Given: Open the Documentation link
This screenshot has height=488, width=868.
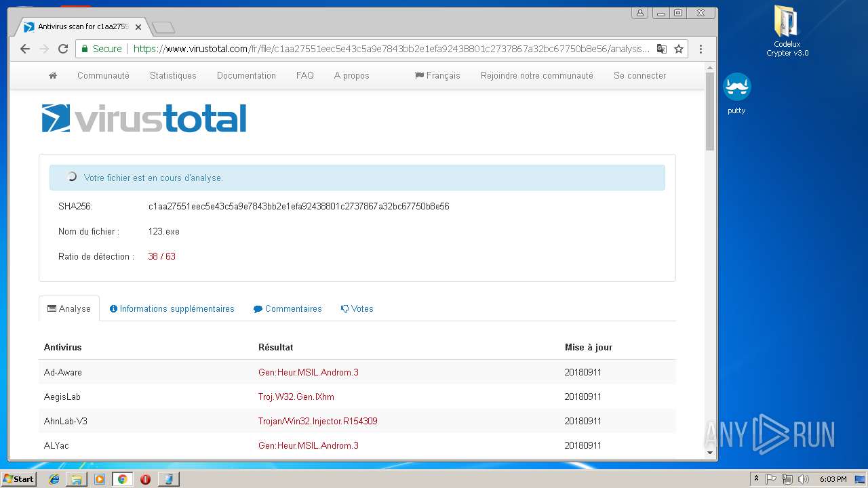Looking at the screenshot, I should point(246,76).
